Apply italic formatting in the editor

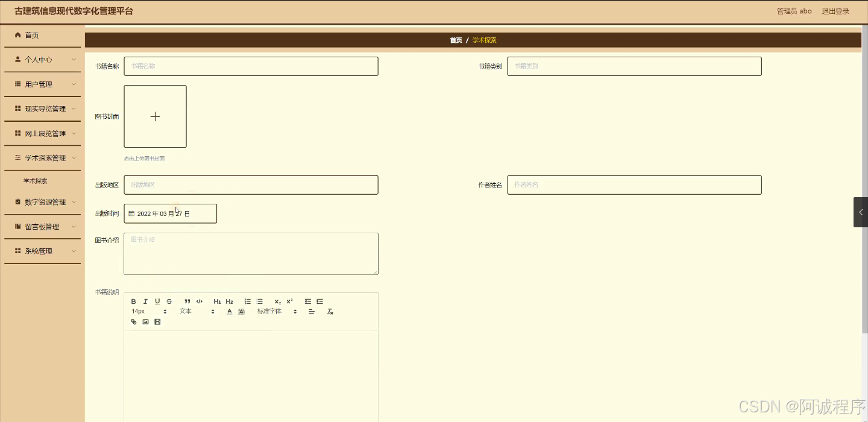pos(145,301)
